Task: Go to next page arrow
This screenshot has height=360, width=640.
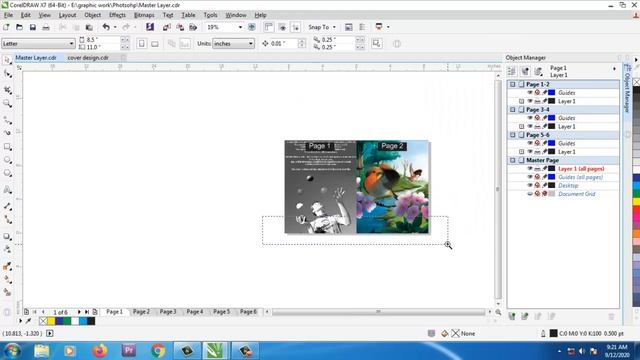Action: pos(79,312)
